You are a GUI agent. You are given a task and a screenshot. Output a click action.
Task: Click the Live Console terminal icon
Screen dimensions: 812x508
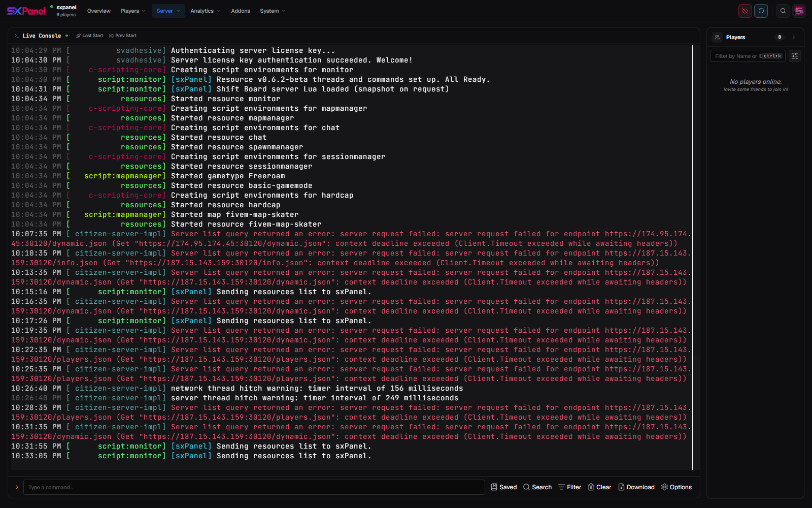(17, 36)
